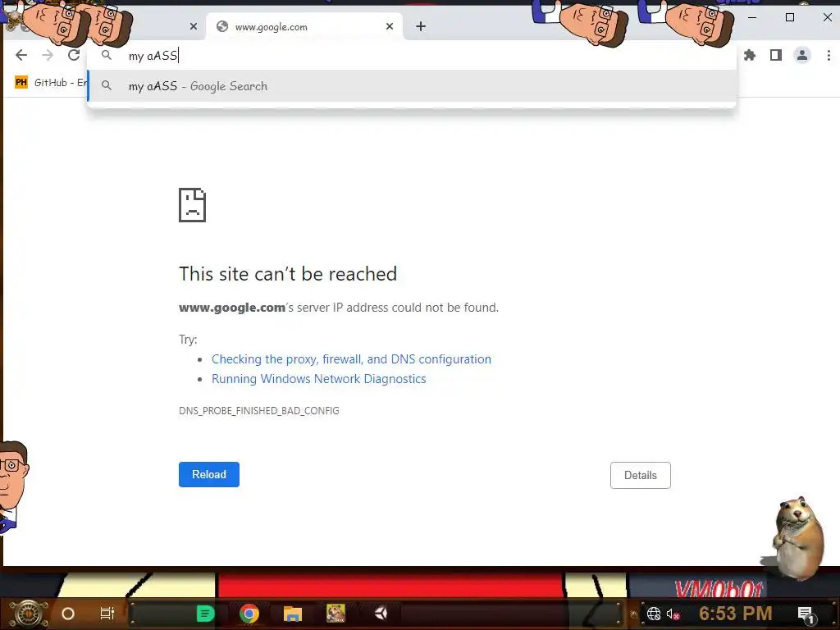Screen dimensions: 840x630
Task: Reload the page with the toolbar refresh icon
Action: [x=74, y=55]
